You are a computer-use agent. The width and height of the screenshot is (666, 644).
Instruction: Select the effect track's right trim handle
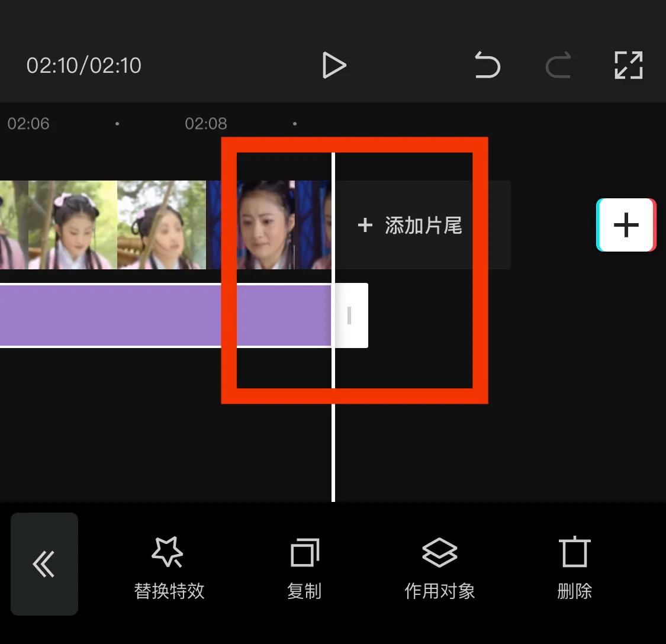tap(349, 315)
